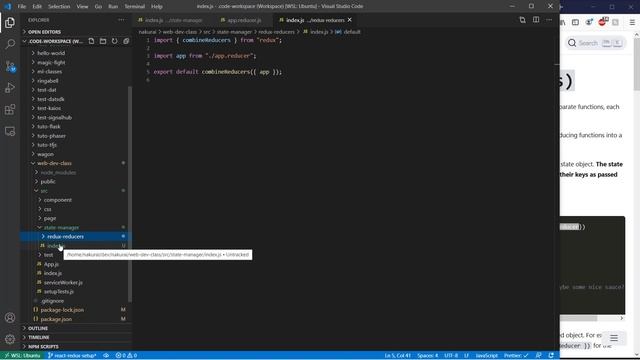
Task: Open the Explorer panel more actions menu
Action: click(x=121, y=20)
